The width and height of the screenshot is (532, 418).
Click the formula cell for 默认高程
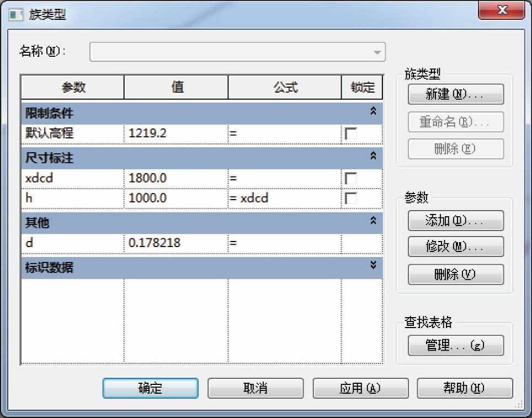(x=285, y=133)
